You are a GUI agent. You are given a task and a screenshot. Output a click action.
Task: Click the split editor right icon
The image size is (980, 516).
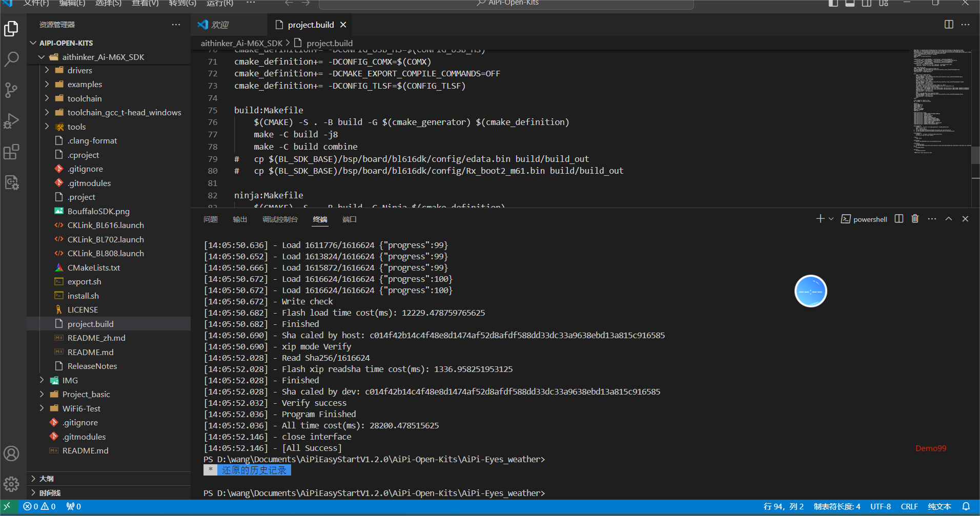pos(949,25)
